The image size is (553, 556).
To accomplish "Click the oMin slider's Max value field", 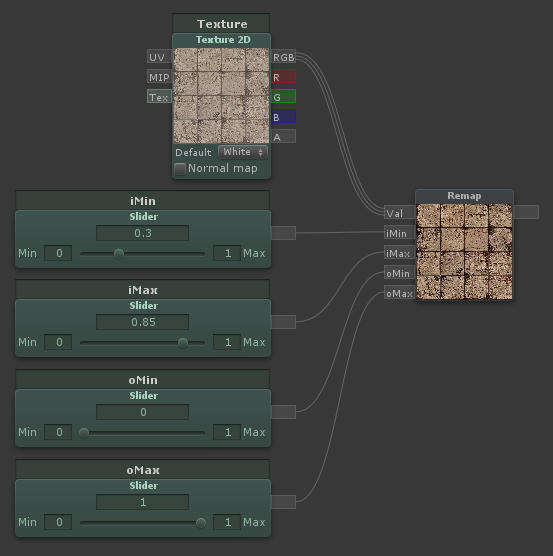I will pyautogui.click(x=227, y=432).
